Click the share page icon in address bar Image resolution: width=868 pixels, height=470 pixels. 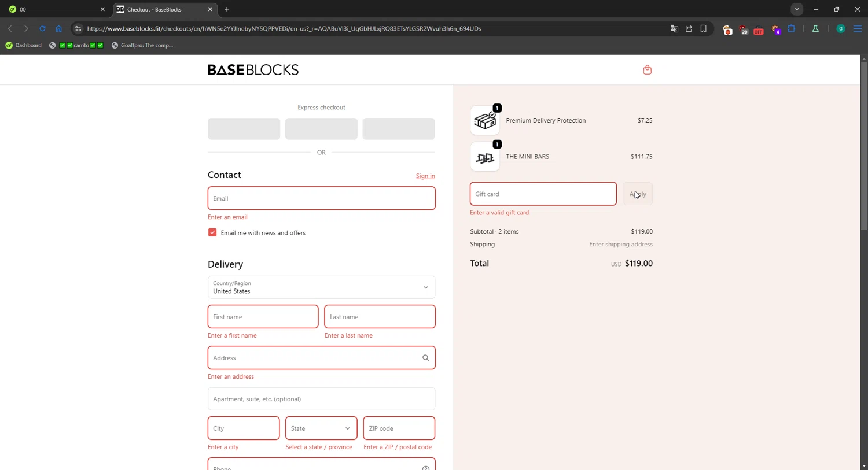689,28
